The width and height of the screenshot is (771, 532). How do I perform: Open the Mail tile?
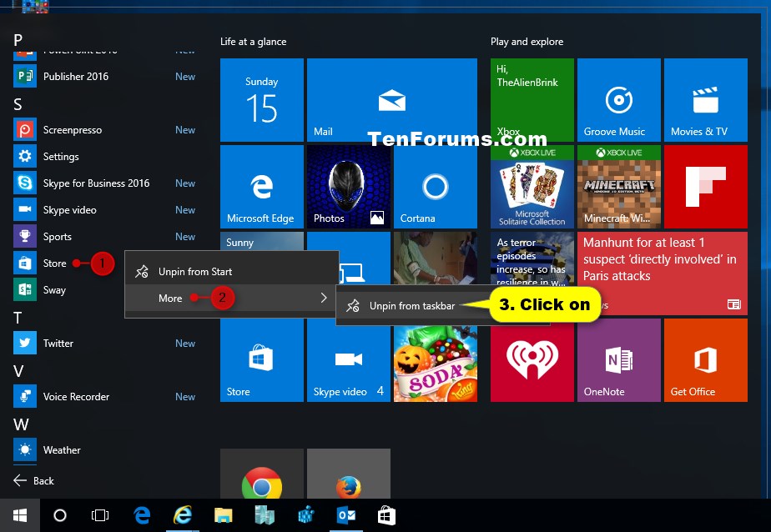391,100
